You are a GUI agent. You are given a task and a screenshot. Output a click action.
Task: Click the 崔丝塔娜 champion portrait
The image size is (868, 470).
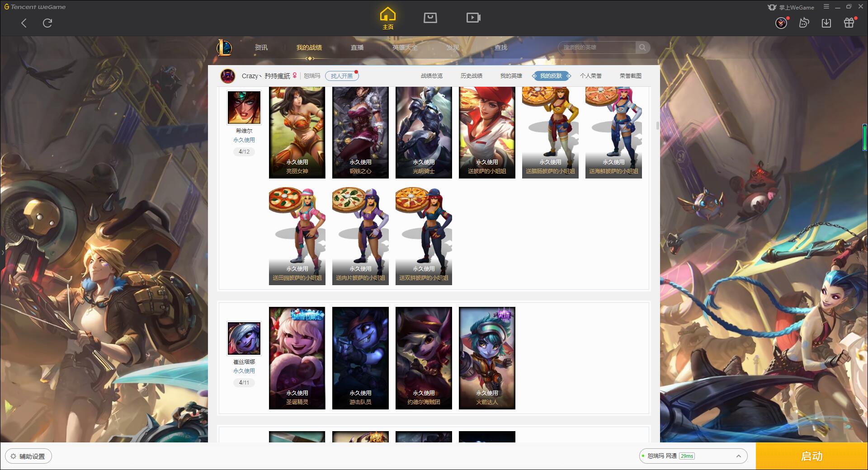point(244,338)
